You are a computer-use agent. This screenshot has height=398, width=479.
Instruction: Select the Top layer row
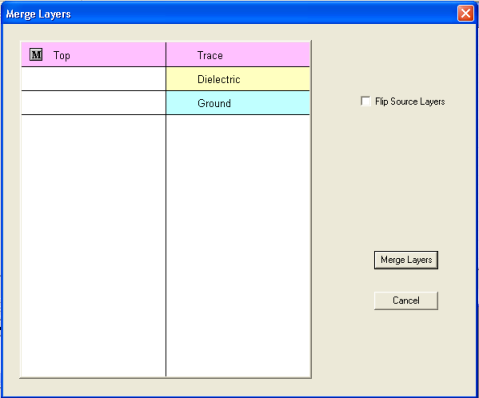94,55
